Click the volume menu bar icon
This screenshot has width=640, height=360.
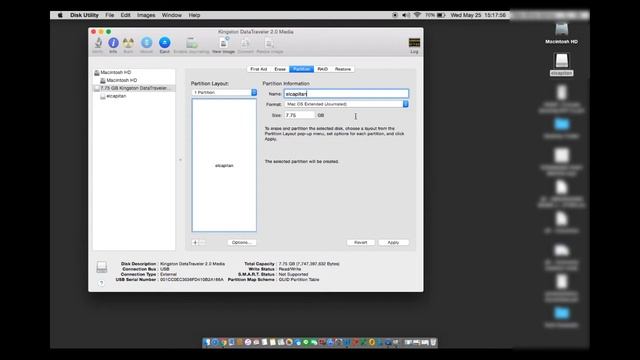point(406,15)
